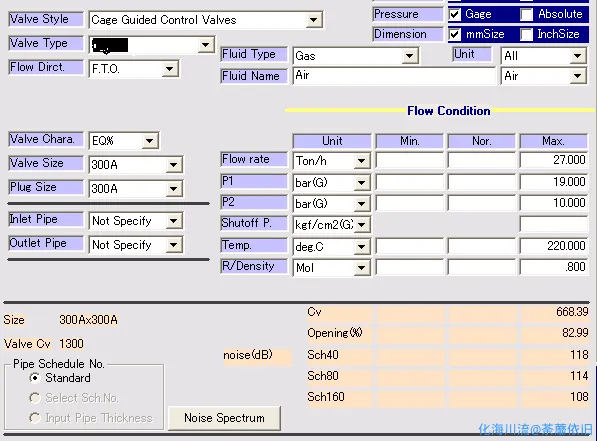Viewport: 597px width, 441px height.
Task: Select the Standard pipe schedule radio button
Action: point(35,378)
